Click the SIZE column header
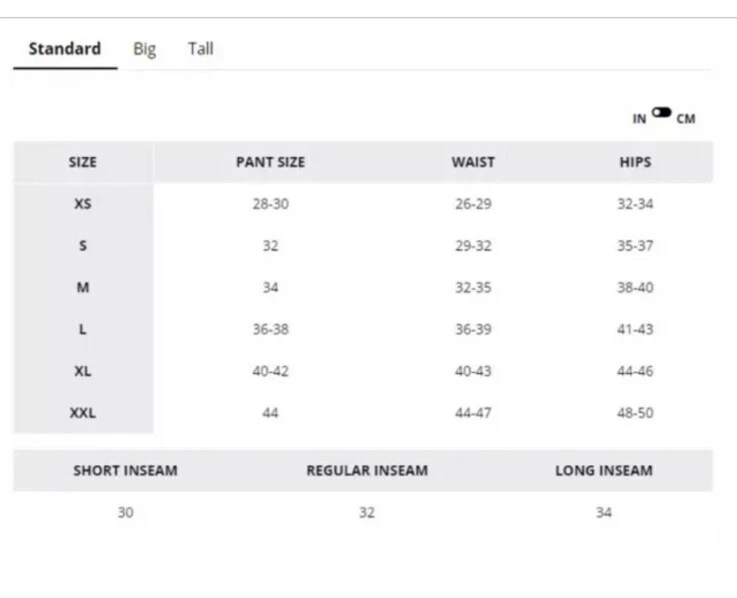Screen dimensions: 737x598 pyautogui.click(x=83, y=162)
